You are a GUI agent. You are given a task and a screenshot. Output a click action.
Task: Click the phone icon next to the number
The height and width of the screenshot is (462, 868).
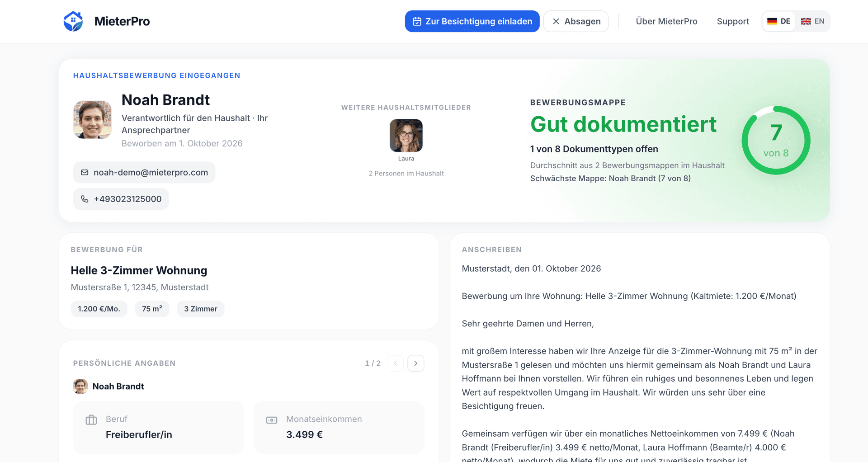pyautogui.click(x=85, y=199)
